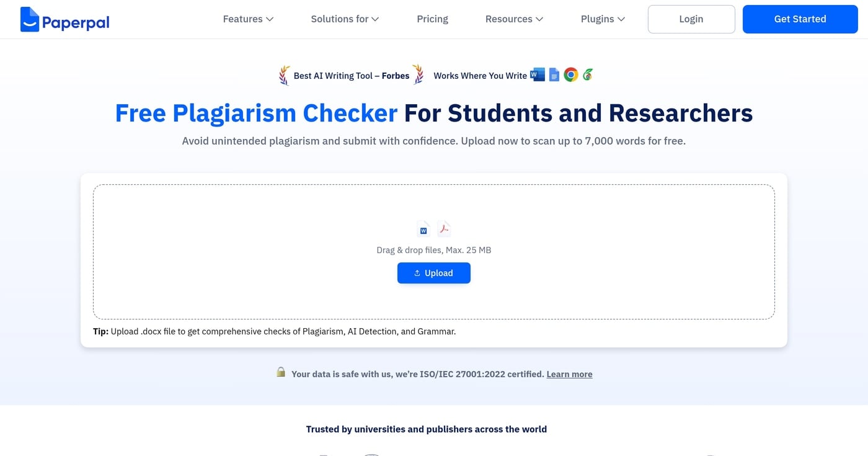Expand the Solutions for dropdown
The width and height of the screenshot is (868, 456).
[x=345, y=19]
